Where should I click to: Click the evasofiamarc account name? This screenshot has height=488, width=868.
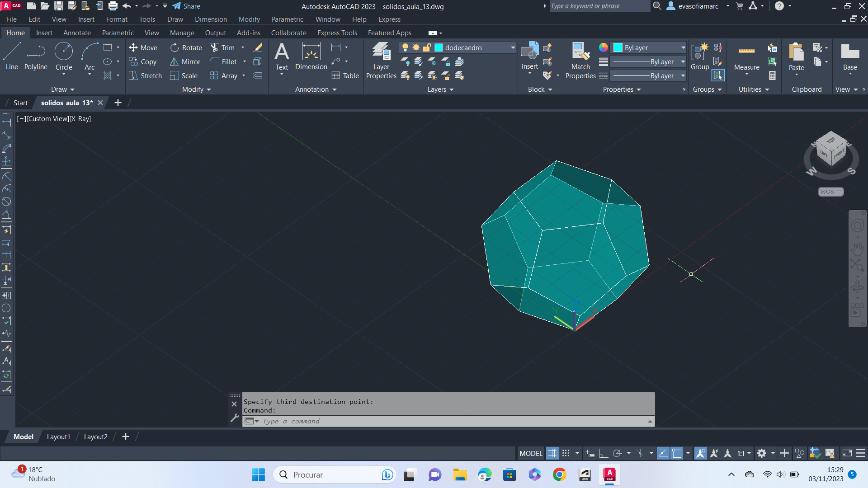[x=698, y=6]
